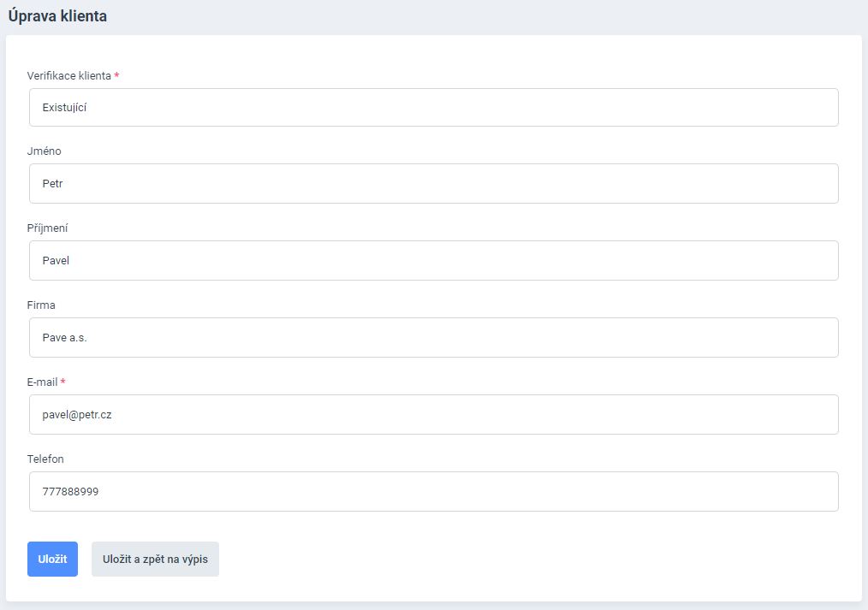Focus the Příjmení text field
868x610 pixels.
[x=433, y=260]
